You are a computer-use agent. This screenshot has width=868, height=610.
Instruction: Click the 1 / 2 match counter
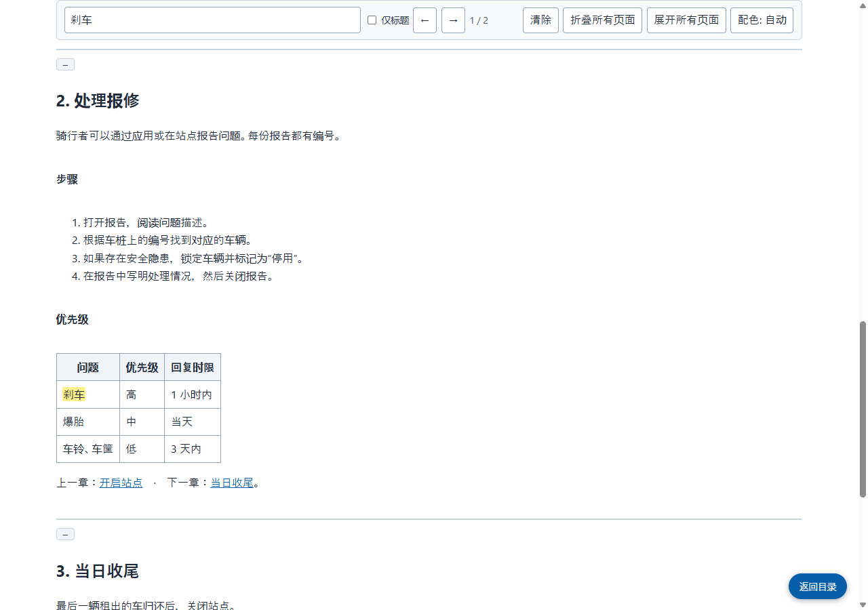pyautogui.click(x=479, y=20)
